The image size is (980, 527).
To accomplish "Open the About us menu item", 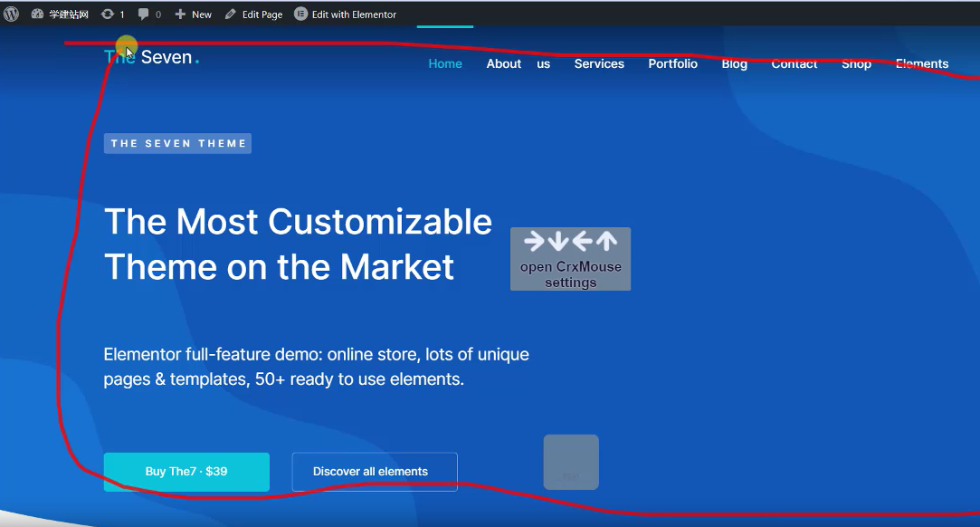I will 518,63.
